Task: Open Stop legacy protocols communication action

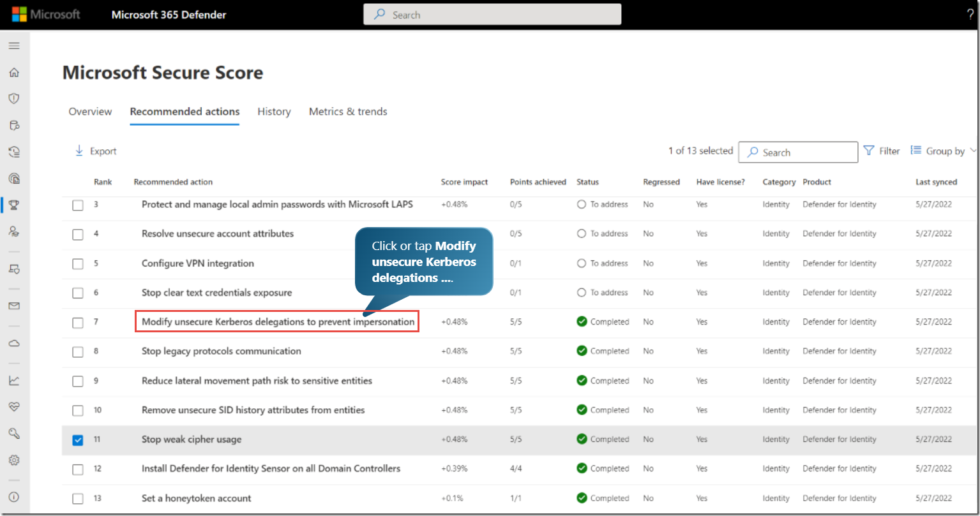Action: [x=222, y=351]
